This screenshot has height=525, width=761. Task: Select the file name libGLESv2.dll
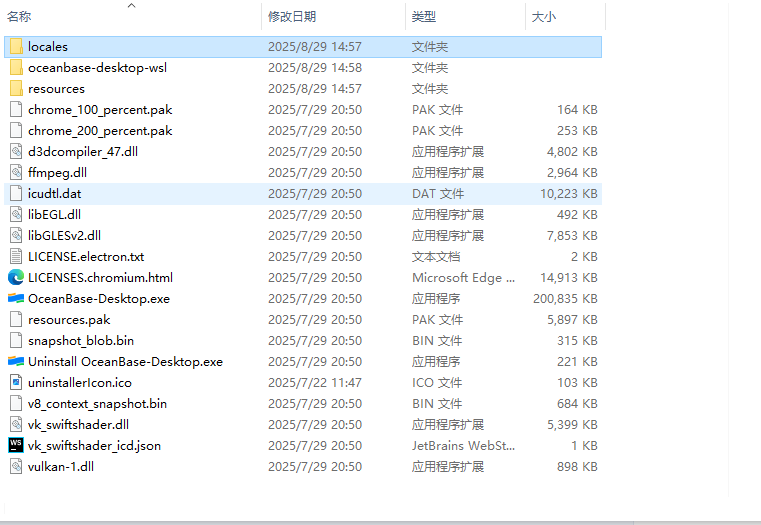(65, 235)
